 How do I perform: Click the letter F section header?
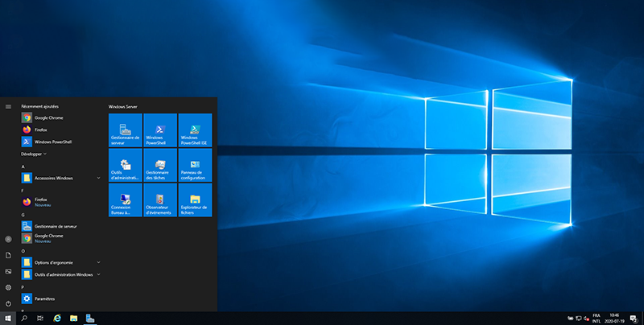coord(23,191)
